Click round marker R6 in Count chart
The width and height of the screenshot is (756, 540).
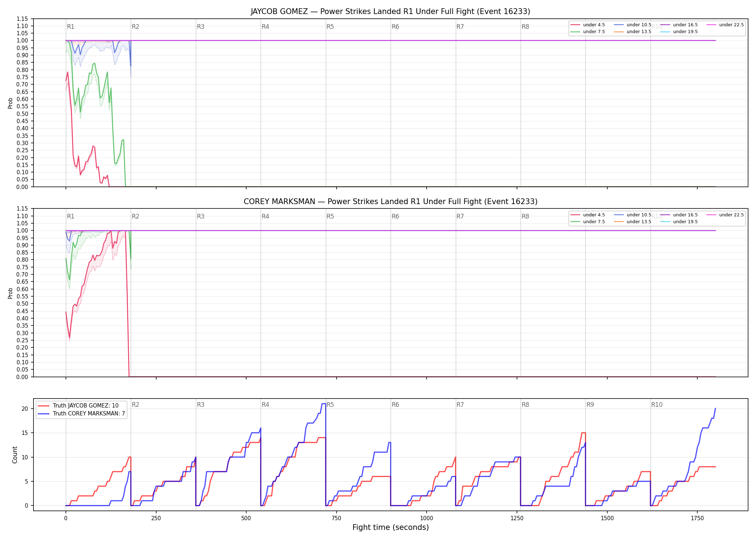395,405
